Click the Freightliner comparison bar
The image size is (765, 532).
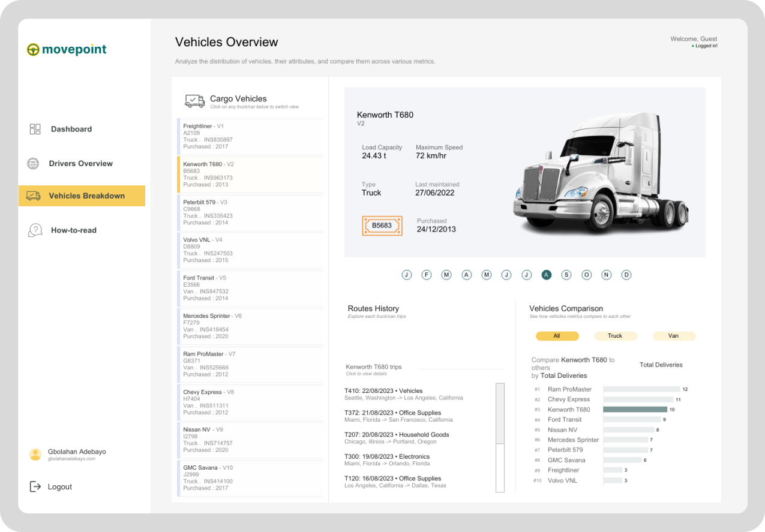coord(613,470)
